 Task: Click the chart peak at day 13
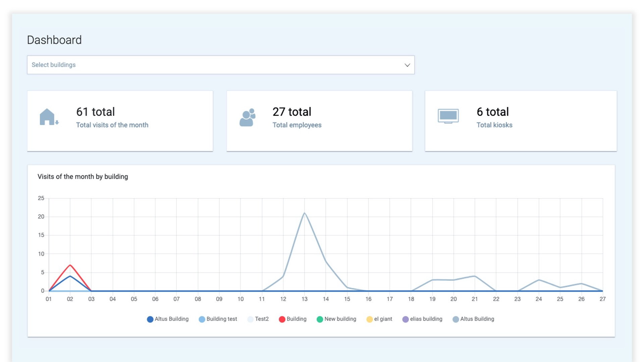304,213
